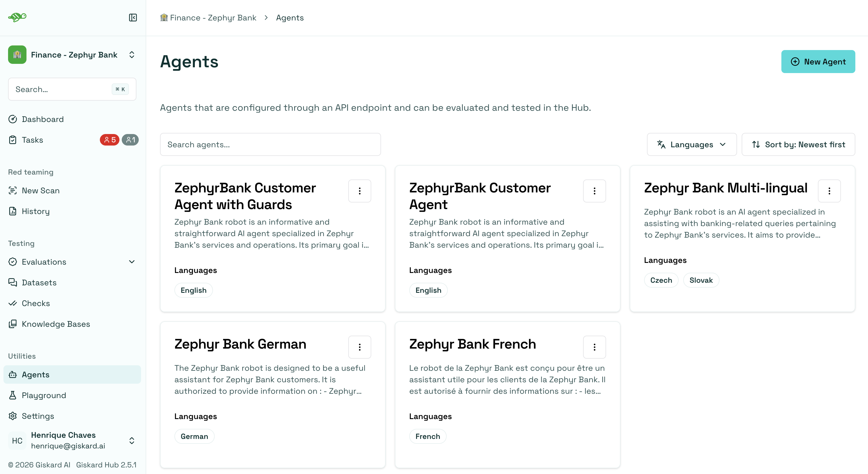Focus the Search agents input field
The width and height of the screenshot is (868, 474).
tap(270, 144)
